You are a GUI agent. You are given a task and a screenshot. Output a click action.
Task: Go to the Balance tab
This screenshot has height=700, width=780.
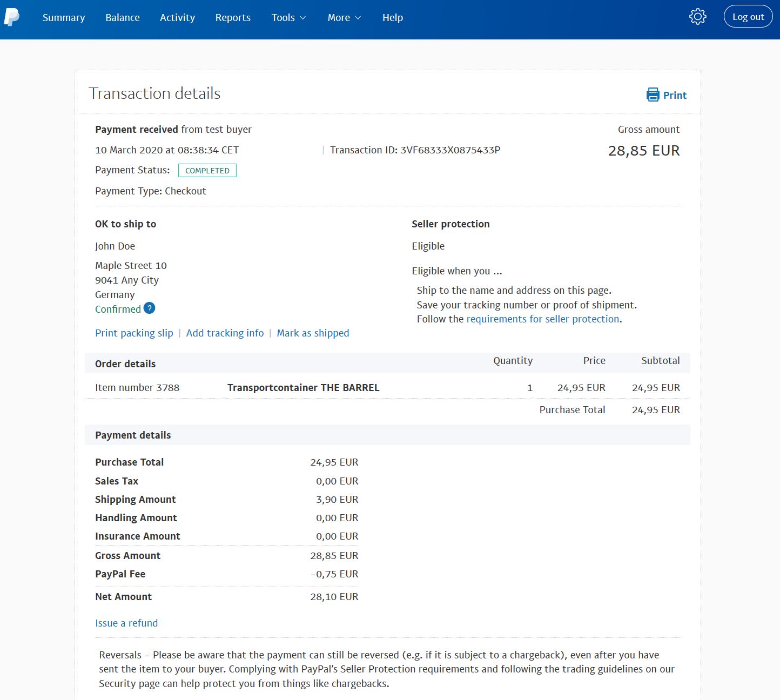click(x=123, y=18)
